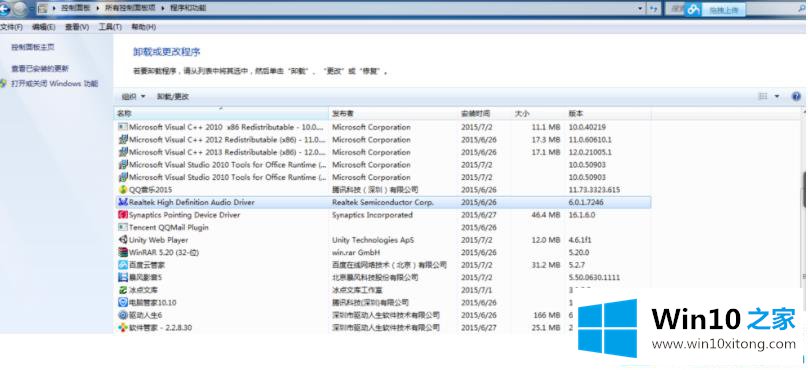Click the Visual C++ 2012 Redistributable icon
Image resolution: width=808 pixels, height=370 pixels.
123,140
